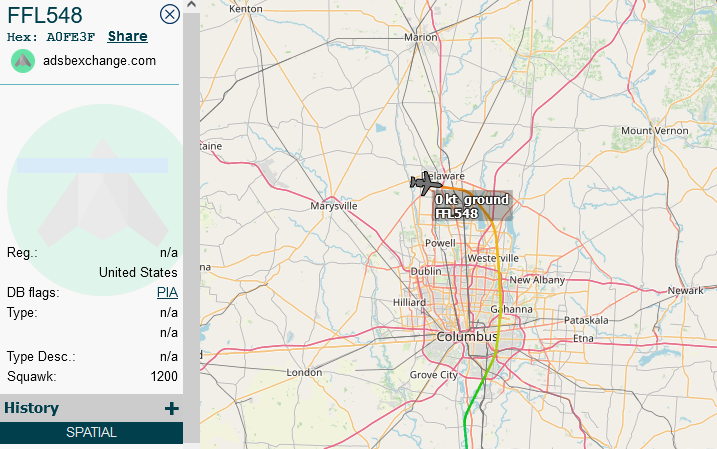Click the green flight track south of Columbus
This screenshot has height=449, width=717.
[x=468, y=410]
